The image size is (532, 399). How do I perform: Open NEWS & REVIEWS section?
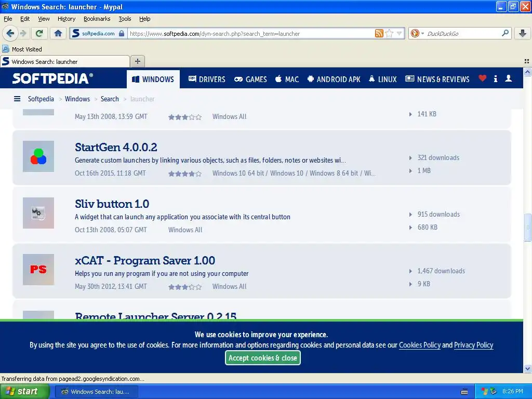(x=437, y=79)
